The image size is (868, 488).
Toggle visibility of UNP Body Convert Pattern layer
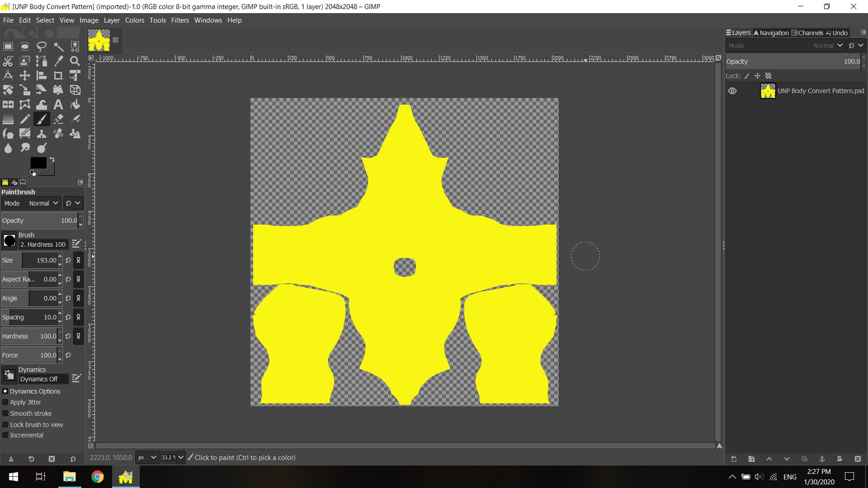(732, 91)
